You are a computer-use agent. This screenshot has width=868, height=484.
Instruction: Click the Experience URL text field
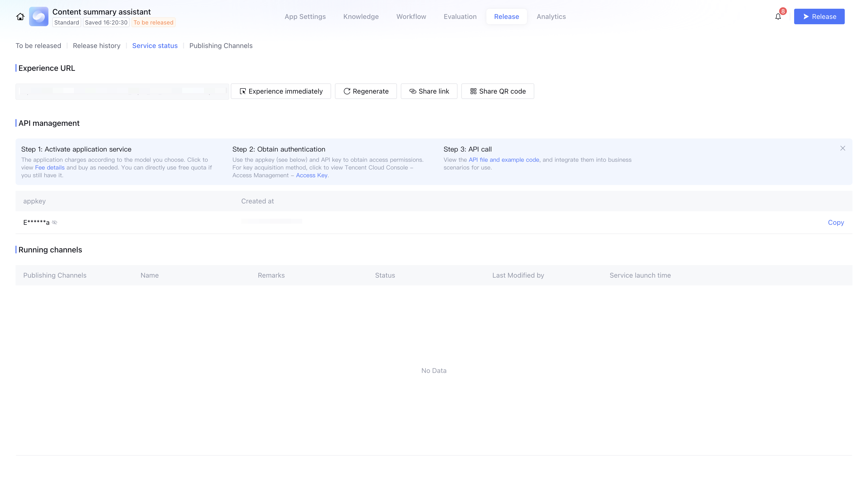[x=122, y=91]
